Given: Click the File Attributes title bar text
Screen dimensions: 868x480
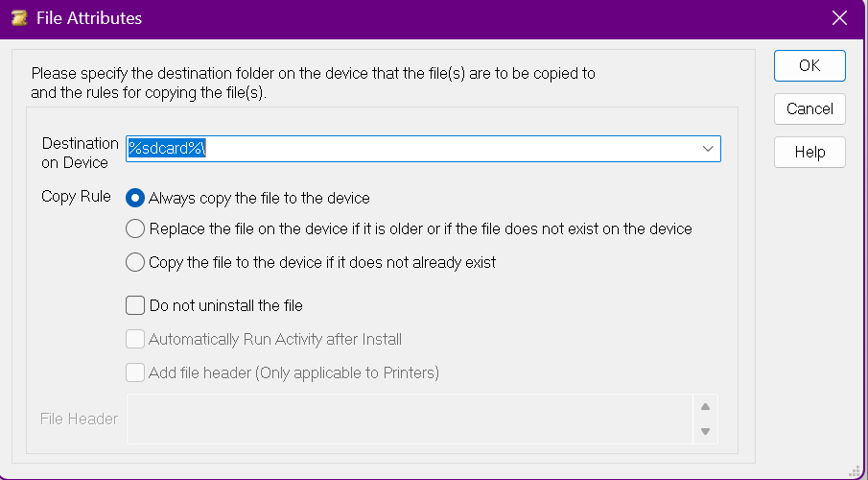Looking at the screenshot, I should pyautogui.click(x=89, y=18).
